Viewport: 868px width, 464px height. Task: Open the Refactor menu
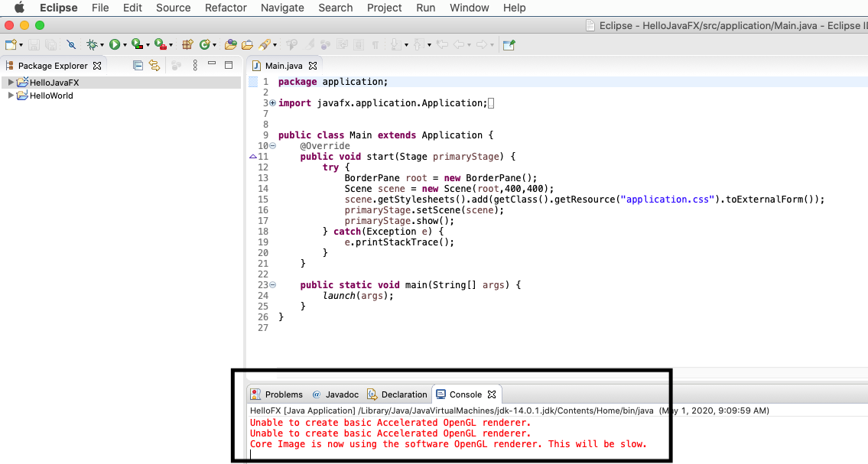point(226,8)
